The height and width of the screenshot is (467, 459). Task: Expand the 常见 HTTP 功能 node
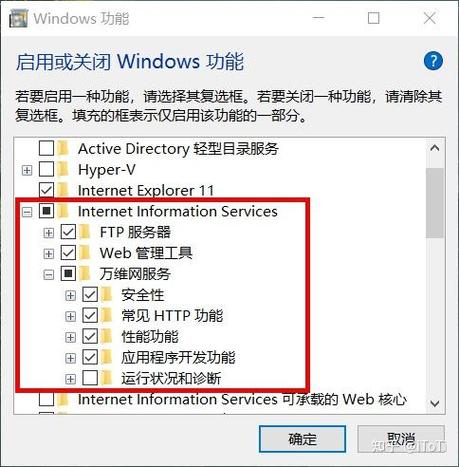coord(70,316)
